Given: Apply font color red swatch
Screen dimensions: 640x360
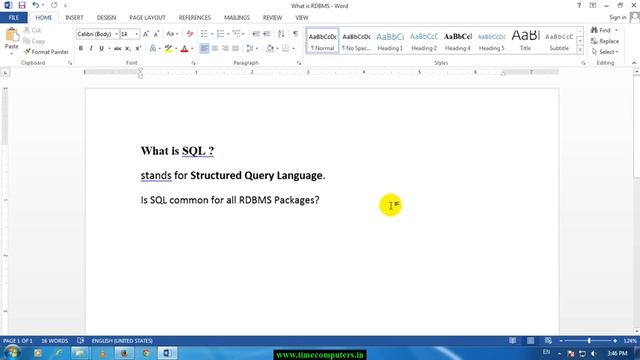Looking at the screenshot, I should click(x=184, y=49).
